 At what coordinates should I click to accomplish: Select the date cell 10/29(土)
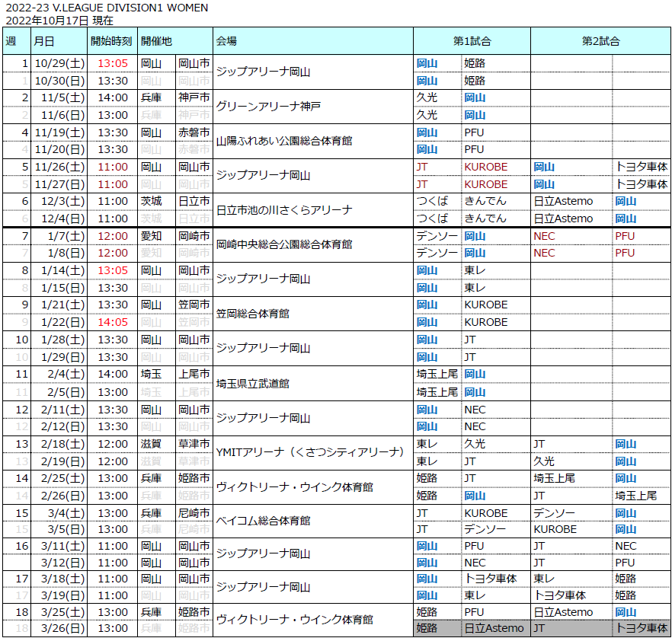[60, 63]
